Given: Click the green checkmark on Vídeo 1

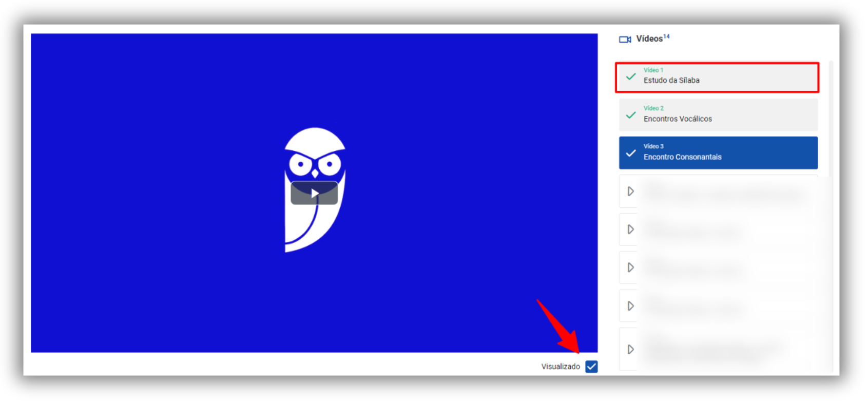Looking at the screenshot, I should point(631,77).
